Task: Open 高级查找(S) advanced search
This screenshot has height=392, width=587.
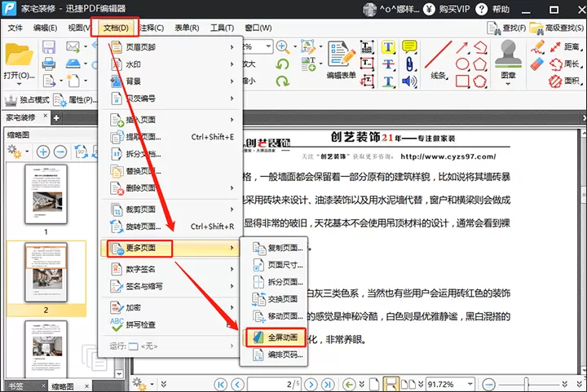Action: tap(557, 28)
